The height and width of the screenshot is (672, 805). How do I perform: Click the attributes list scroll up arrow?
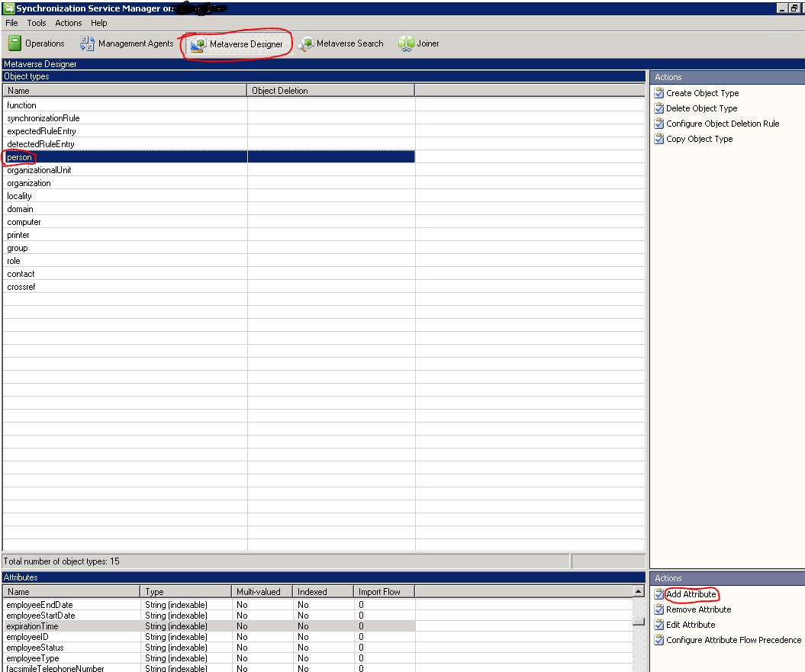(x=638, y=591)
